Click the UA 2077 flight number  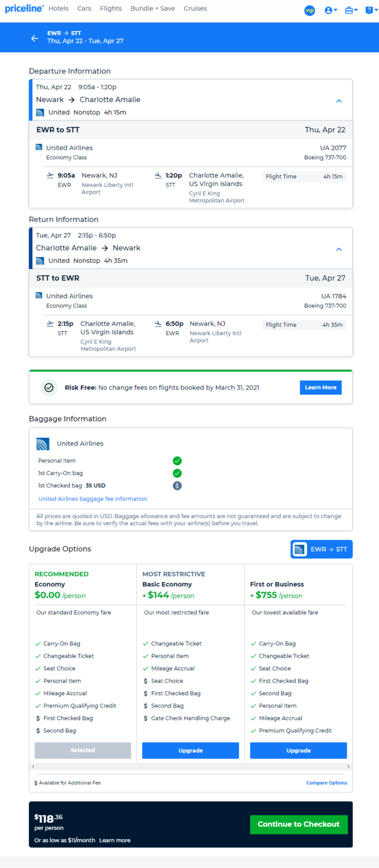tap(333, 148)
